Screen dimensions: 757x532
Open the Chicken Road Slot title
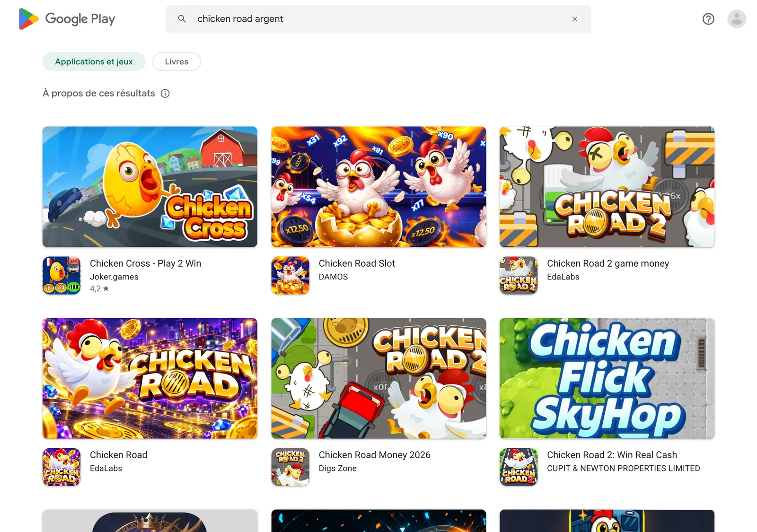[357, 263]
